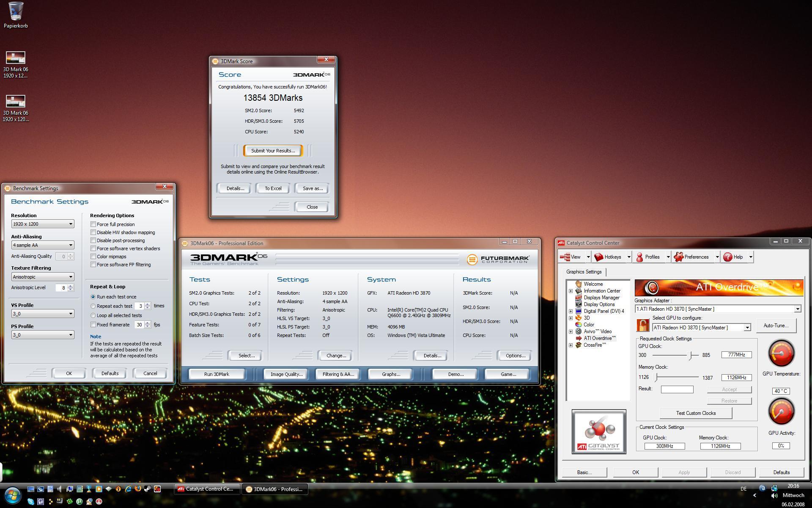
Task: Enable Force full precision checkbox
Action: [93, 224]
